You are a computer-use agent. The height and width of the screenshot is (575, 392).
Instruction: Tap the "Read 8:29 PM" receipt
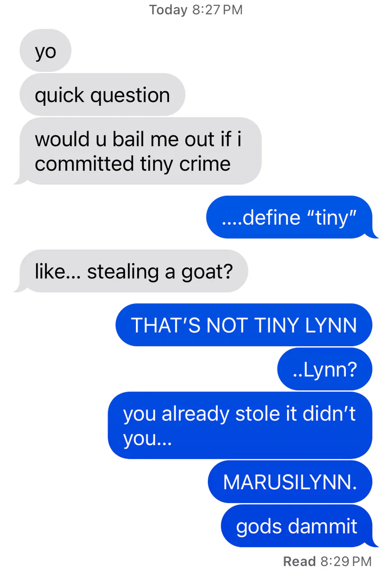click(327, 561)
